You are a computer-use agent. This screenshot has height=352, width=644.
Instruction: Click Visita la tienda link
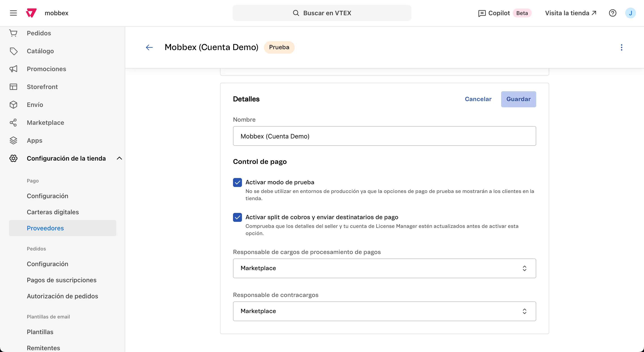pyautogui.click(x=571, y=13)
